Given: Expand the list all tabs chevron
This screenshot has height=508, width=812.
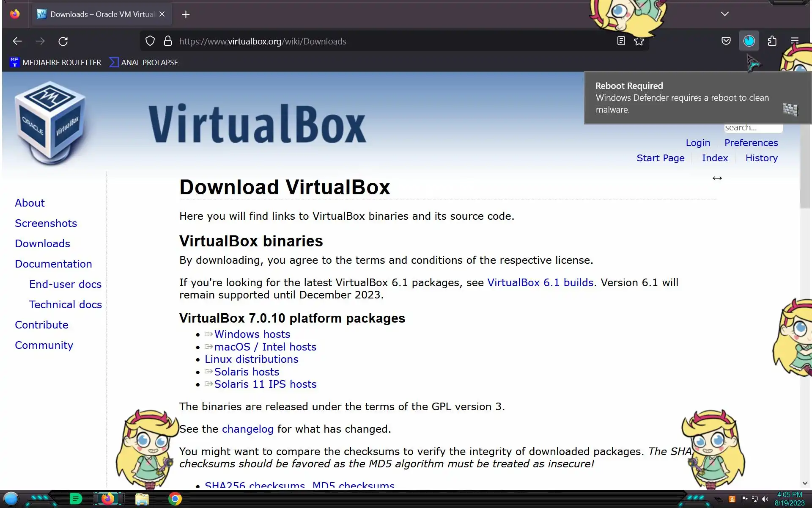Looking at the screenshot, I should [x=724, y=14].
